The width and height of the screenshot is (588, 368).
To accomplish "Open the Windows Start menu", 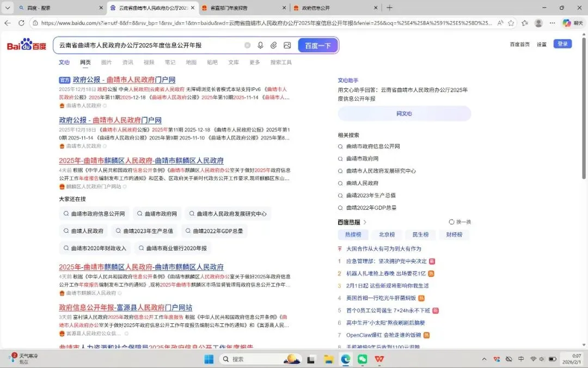I will pyautogui.click(x=209, y=359).
